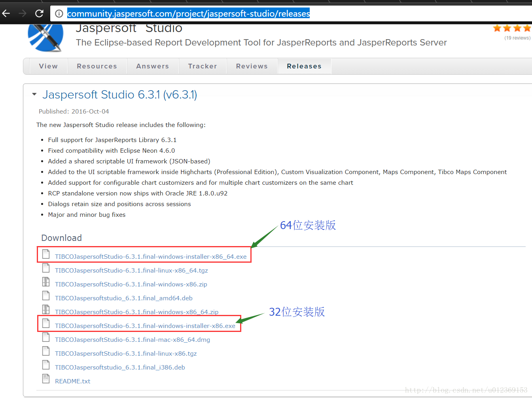Viewport: 532px width, 398px height.
Task: Click the URL in the address bar
Action: (x=189, y=13)
